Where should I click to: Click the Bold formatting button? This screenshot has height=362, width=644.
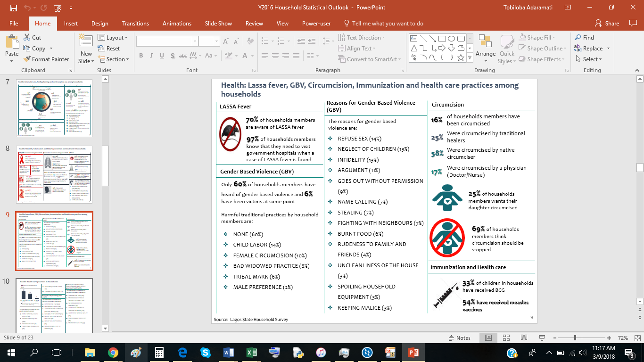[x=141, y=56]
